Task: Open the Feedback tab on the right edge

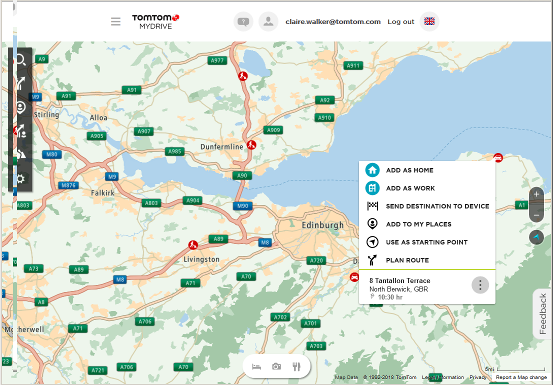Action: (x=543, y=314)
